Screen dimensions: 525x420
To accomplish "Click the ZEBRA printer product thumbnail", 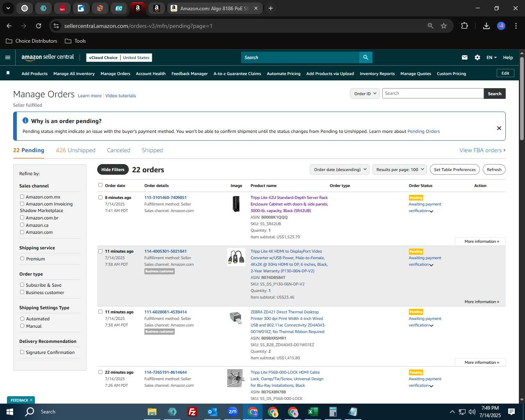I will [x=236, y=318].
